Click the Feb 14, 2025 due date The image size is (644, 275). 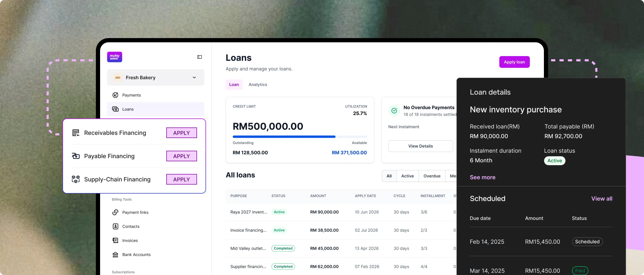point(487,242)
